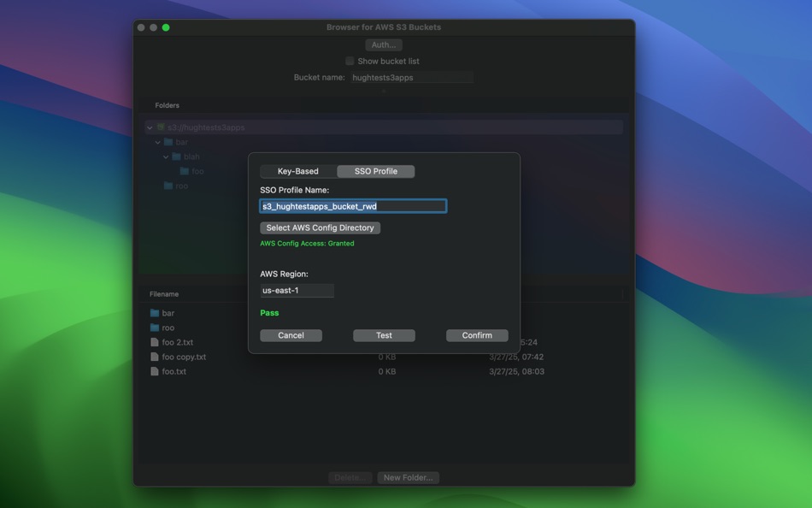Click the AWS Config Access: Granted status text
The height and width of the screenshot is (508, 812).
coord(307,243)
